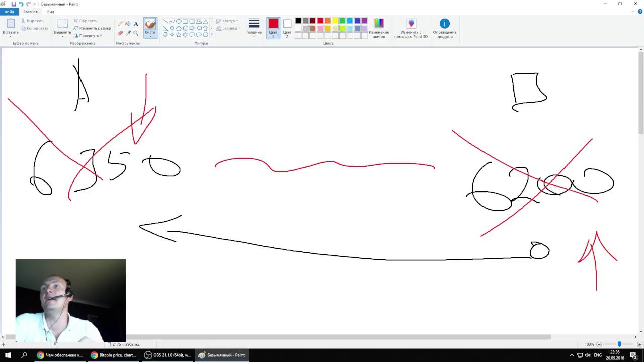Choose the curve shape

[x=172, y=22]
